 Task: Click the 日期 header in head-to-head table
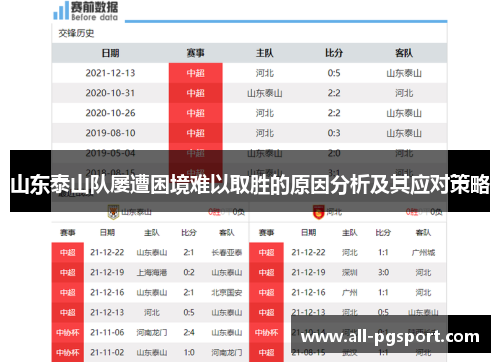click(110, 53)
